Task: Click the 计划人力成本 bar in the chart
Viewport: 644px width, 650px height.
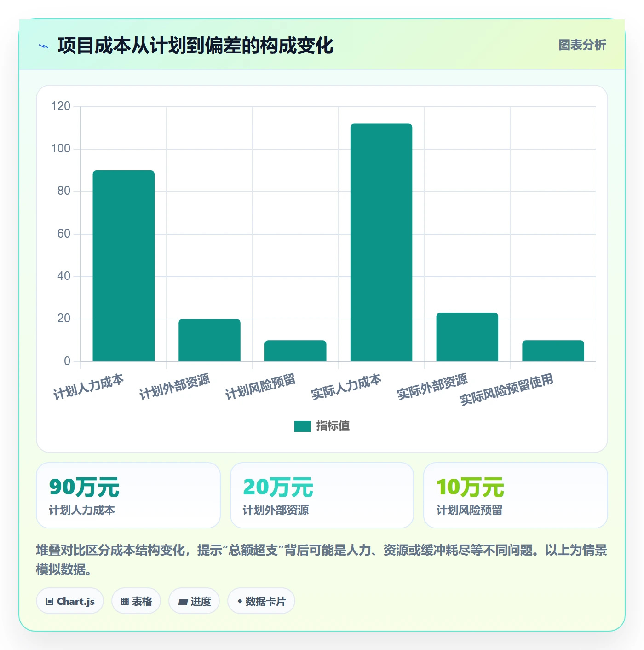Action: tap(124, 266)
